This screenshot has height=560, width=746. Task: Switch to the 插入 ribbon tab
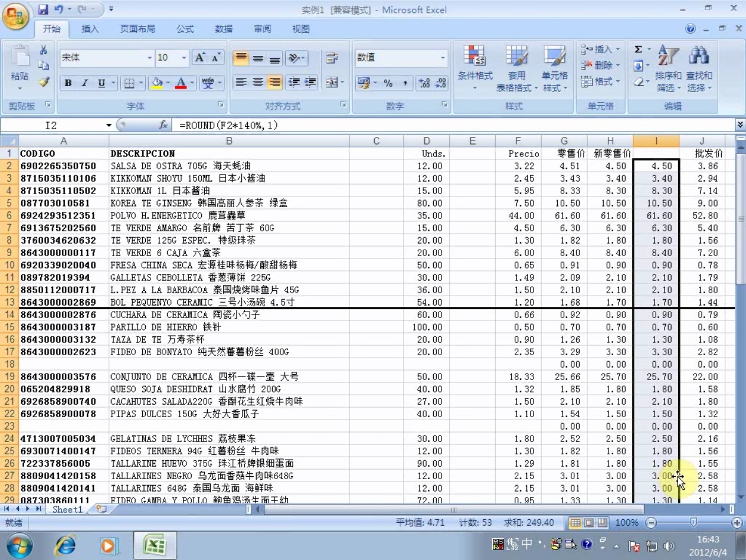point(90,29)
